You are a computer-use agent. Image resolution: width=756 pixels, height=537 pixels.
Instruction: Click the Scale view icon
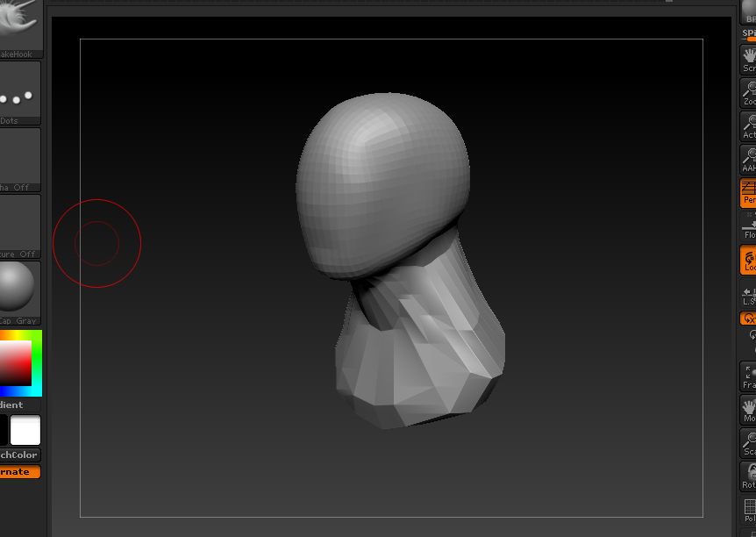pos(748,442)
